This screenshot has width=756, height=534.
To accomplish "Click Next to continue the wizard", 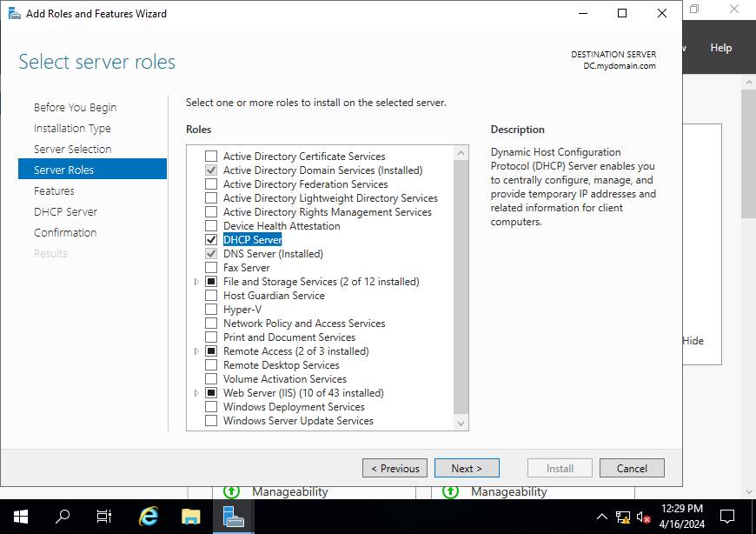I will pyautogui.click(x=467, y=469).
